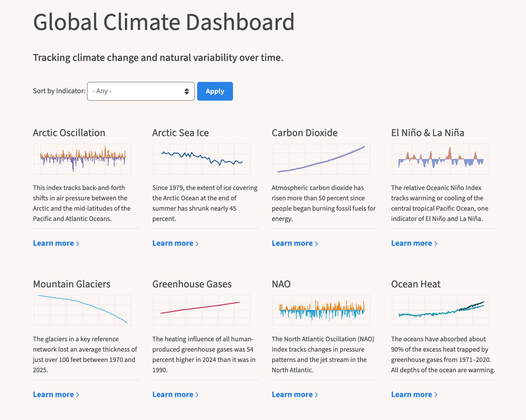526x420 pixels.
Task: Follow Learn more under Carbon Dioxide
Action: pyautogui.click(x=295, y=243)
